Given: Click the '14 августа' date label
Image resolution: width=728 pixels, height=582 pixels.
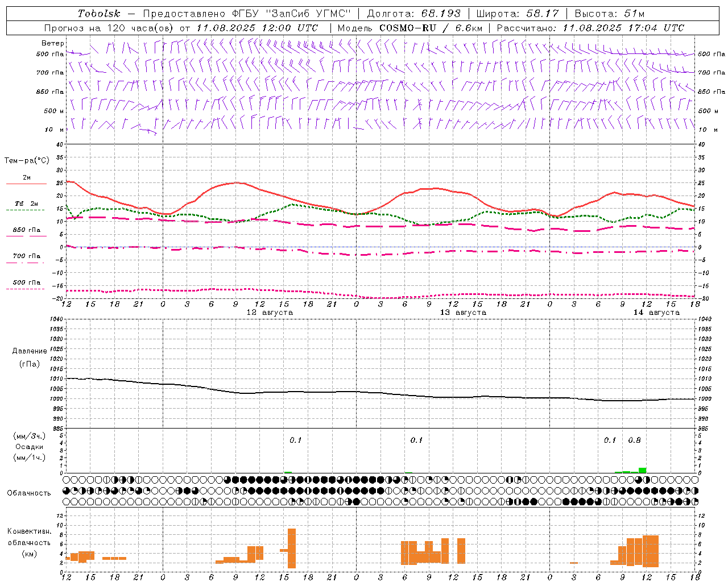Looking at the screenshot, I should [x=656, y=313].
